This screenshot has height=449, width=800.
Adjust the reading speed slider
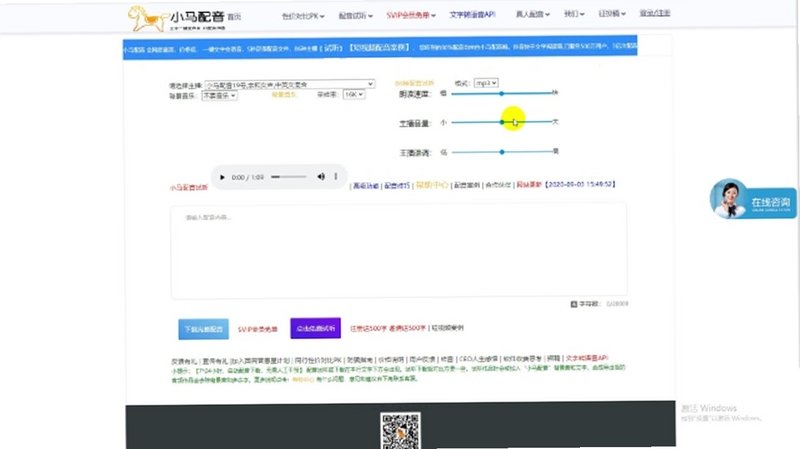[x=502, y=93]
